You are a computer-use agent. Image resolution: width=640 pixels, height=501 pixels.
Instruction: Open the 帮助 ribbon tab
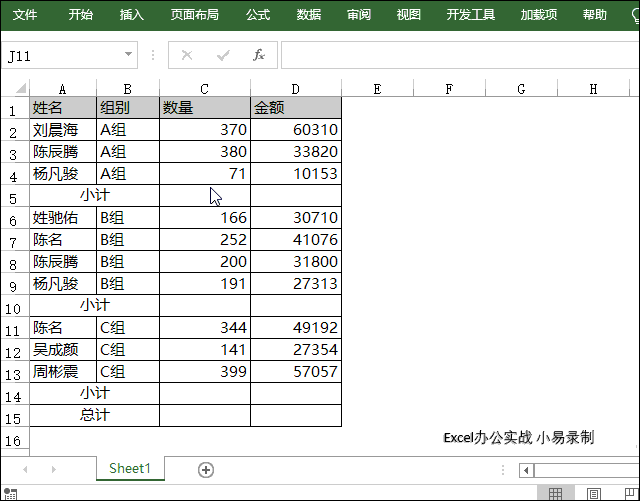click(x=595, y=15)
